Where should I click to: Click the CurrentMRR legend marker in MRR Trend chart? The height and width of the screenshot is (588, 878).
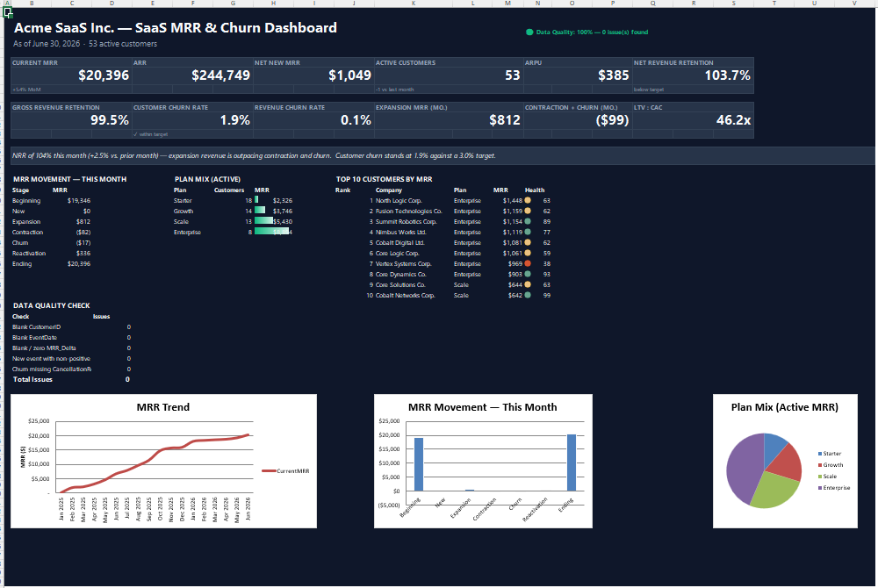[x=270, y=471]
